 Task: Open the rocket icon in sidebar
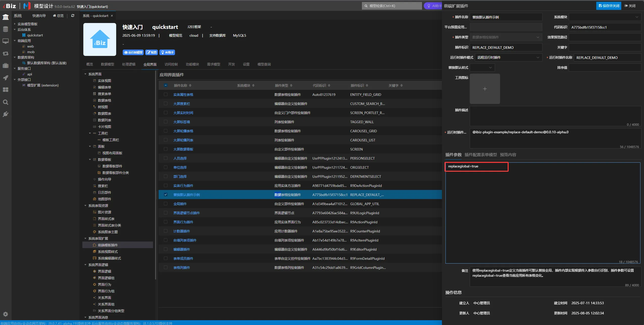[x=6, y=78]
